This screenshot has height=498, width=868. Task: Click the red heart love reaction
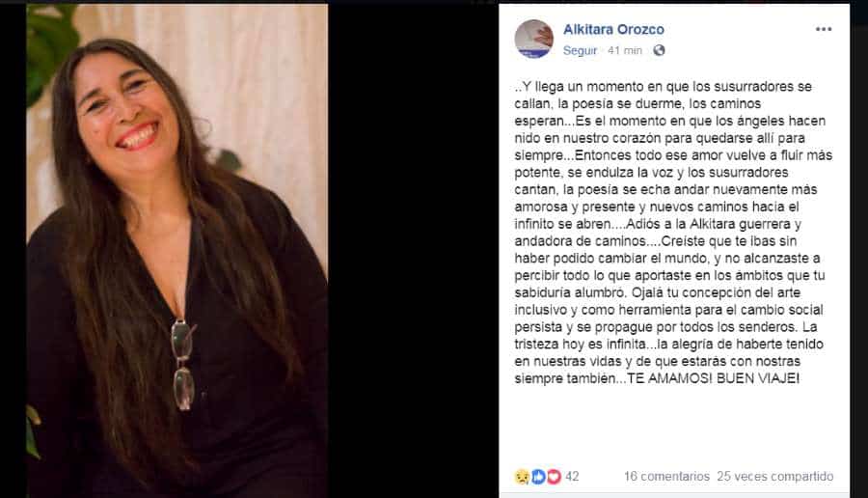click(554, 477)
